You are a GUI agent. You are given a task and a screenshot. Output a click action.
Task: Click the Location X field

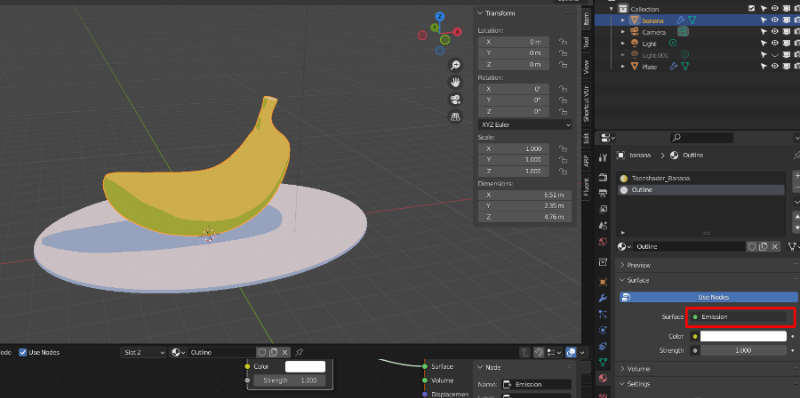514,42
